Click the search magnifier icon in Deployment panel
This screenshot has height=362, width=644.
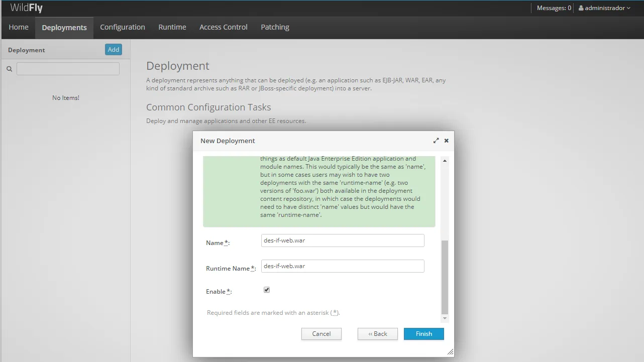(x=9, y=69)
